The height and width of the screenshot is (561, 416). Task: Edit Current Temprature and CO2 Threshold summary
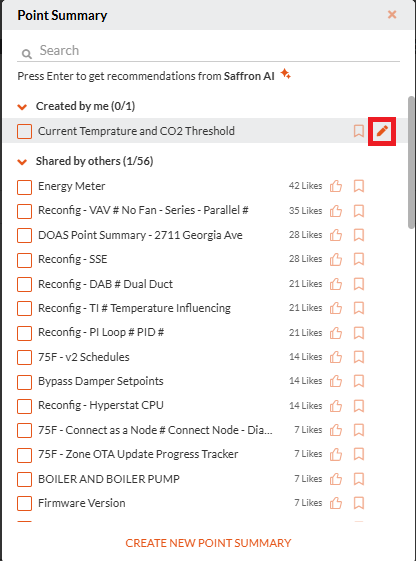(382, 131)
